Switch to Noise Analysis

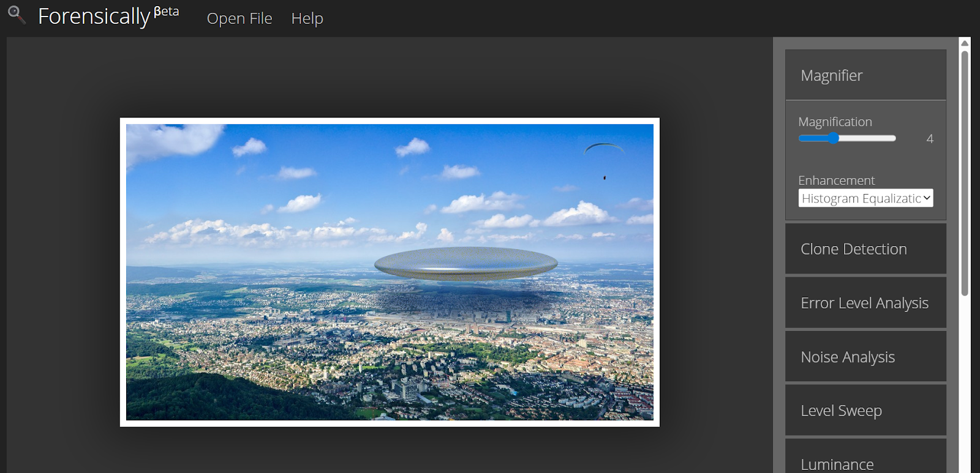[865, 357]
